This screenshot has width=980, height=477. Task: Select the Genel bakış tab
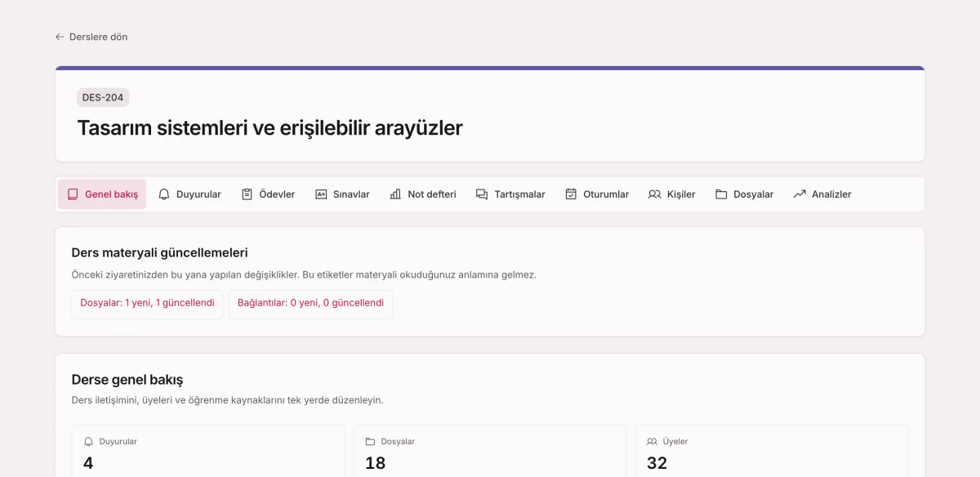(x=102, y=194)
